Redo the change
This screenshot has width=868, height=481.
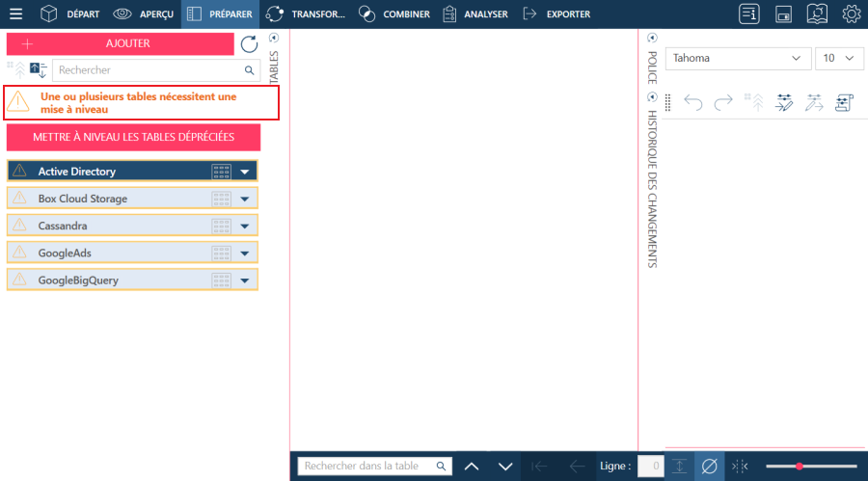coord(723,102)
